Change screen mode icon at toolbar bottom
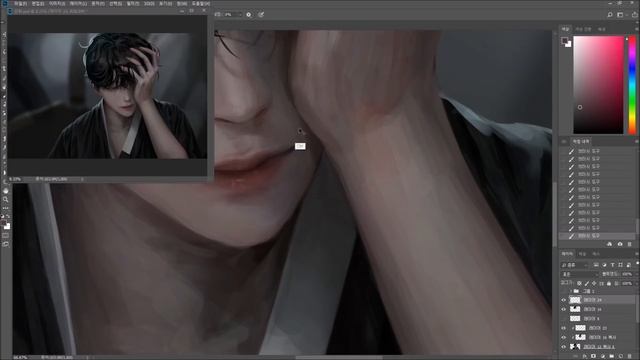The height and width of the screenshot is (360, 640). click(x=5, y=244)
